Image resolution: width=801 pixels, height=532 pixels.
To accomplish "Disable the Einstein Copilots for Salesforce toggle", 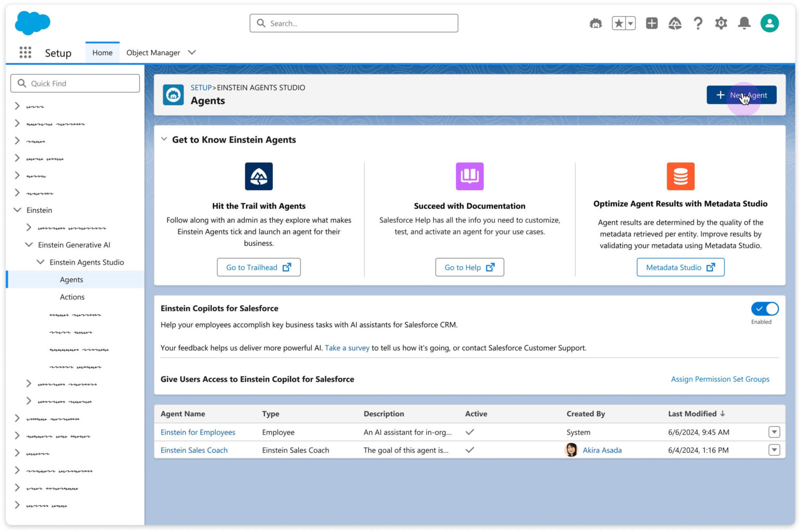I will click(764, 308).
